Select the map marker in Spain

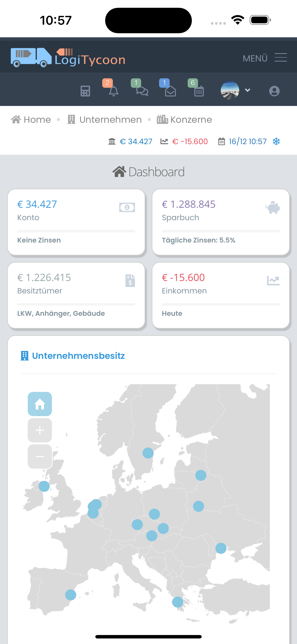(70, 595)
